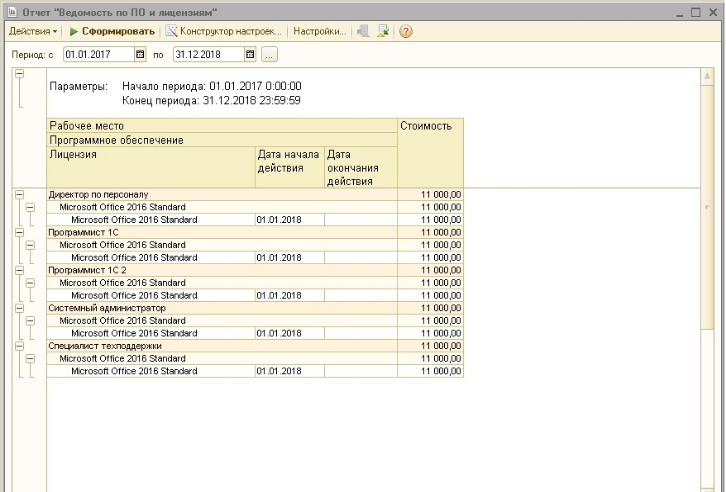Click the settings constructor wand icon
This screenshot has width=726, height=492.
[x=171, y=31]
